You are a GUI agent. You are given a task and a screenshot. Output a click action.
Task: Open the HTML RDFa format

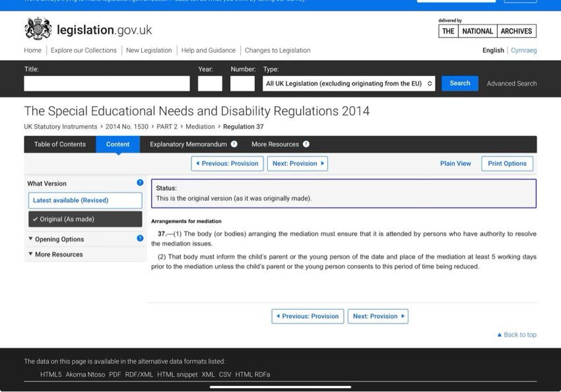[x=253, y=374]
